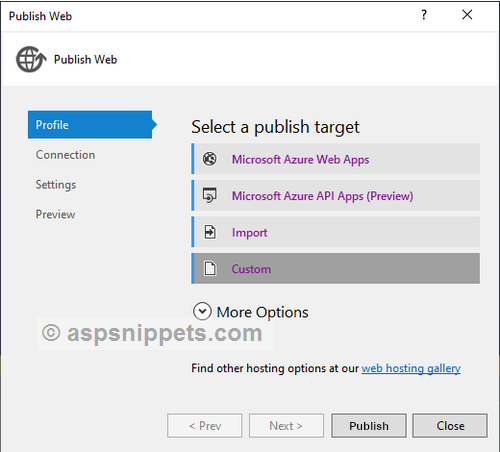Select Import as publish target
Image resolution: width=500 pixels, height=452 pixels.
(336, 232)
